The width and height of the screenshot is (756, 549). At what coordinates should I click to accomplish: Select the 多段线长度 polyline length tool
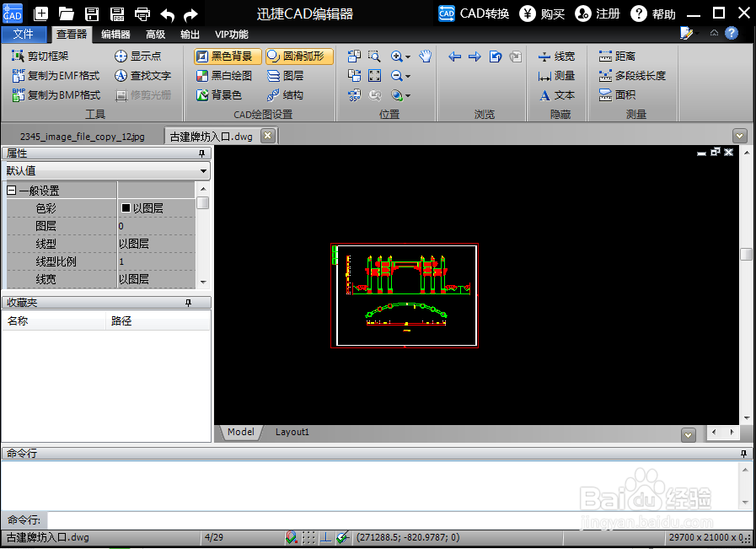632,75
